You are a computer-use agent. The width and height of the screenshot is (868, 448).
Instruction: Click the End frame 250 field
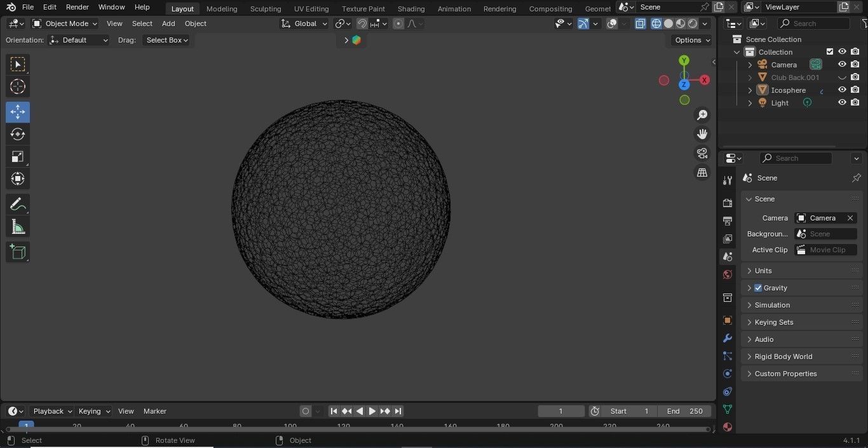point(685,411)
